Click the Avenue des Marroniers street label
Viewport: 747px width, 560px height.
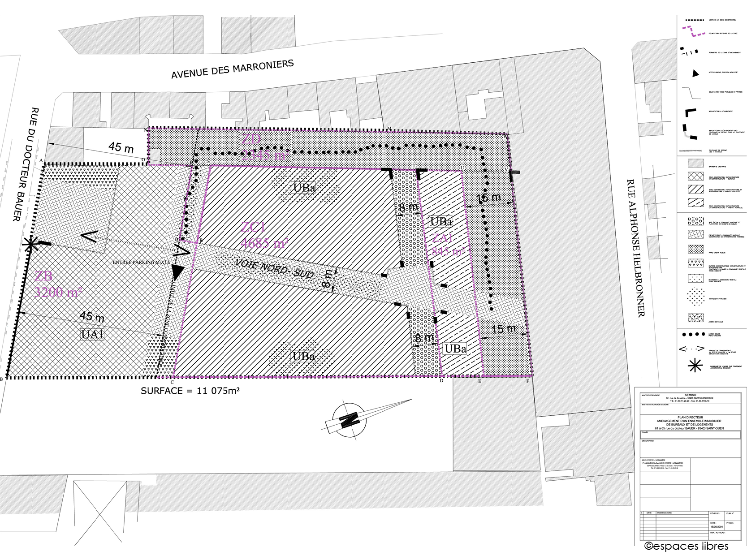pyautogui.click(x=232, y=69)
